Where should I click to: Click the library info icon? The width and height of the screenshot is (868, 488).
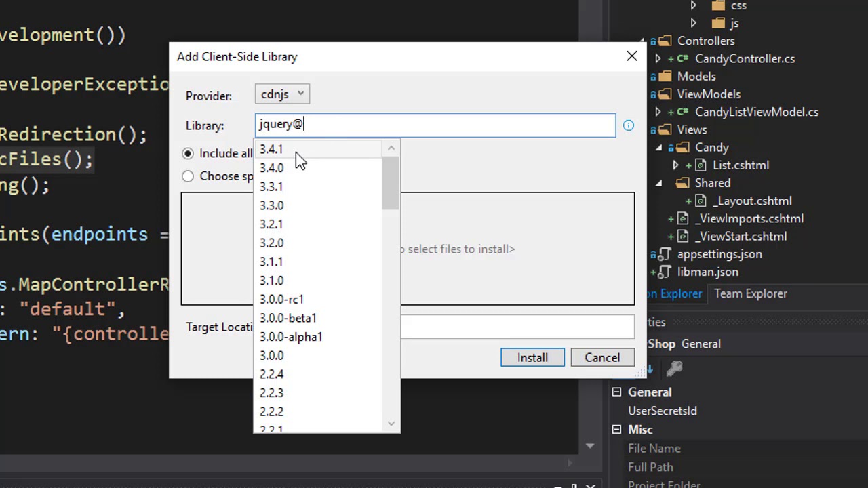click(628, 125)
